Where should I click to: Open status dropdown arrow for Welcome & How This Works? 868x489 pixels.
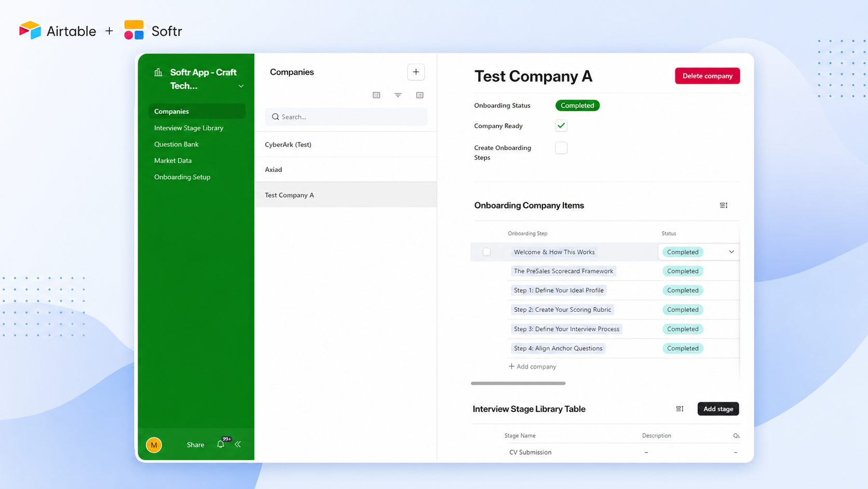731,252
